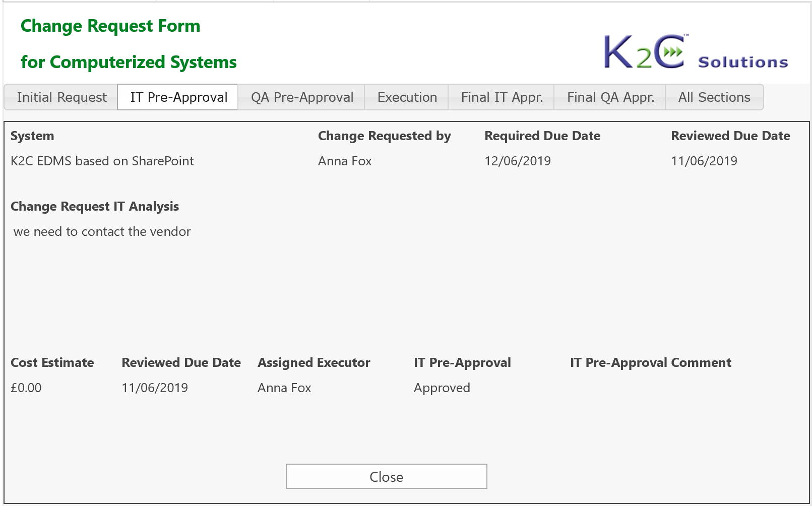
Task: Click the Cost Estimate £0.00 value
Action: pos(26,388)
